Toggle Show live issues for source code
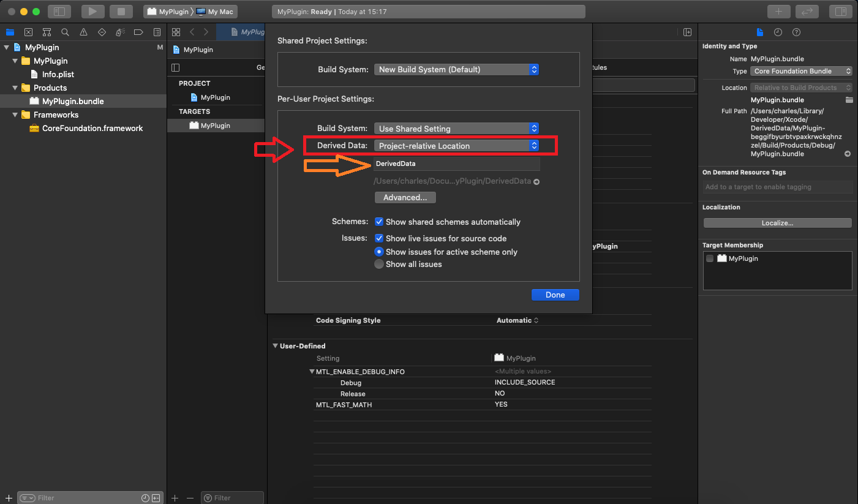The width and height of the screenshot is (858, 504). [x=379, y=238]
